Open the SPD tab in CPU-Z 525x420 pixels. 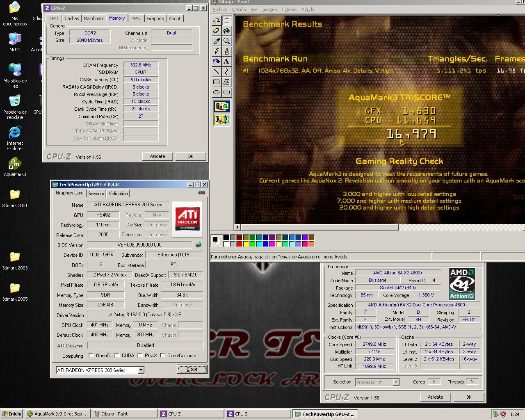click(136, 18)
